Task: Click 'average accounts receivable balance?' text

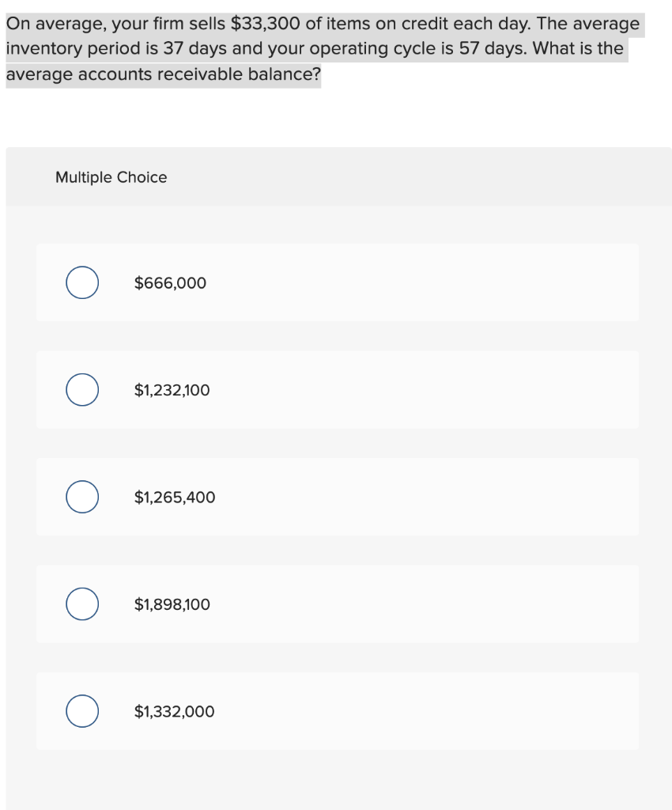Action: (x=164, y=74)
